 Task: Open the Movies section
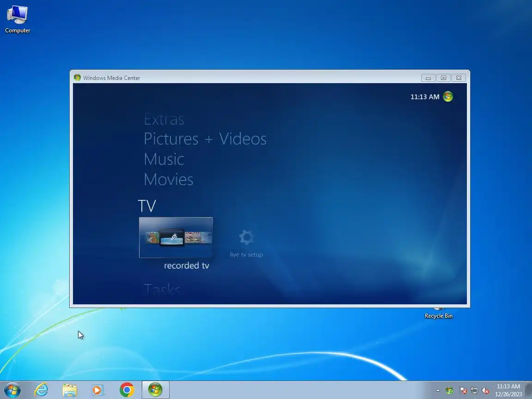(168, 179)
